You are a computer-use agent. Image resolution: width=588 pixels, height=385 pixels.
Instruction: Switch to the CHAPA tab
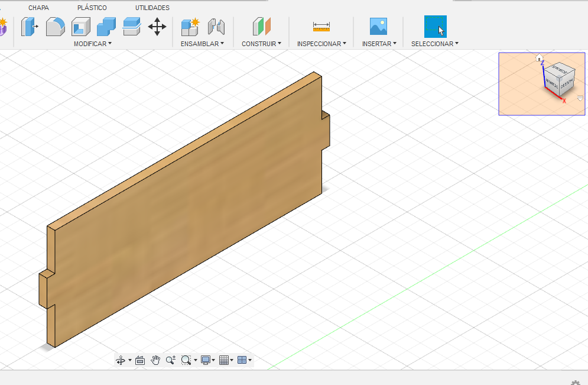click(x=38, y=8)
